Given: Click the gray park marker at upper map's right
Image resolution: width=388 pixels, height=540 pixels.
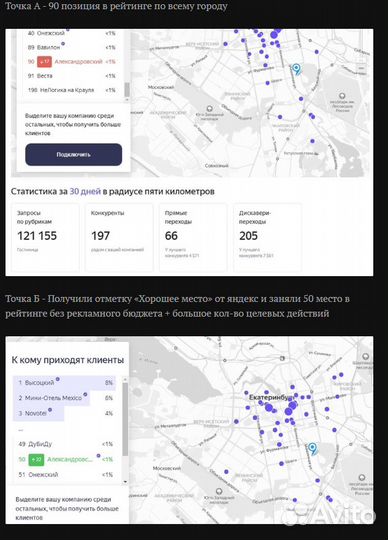Looking at the screenshot, I should [342, 96].
